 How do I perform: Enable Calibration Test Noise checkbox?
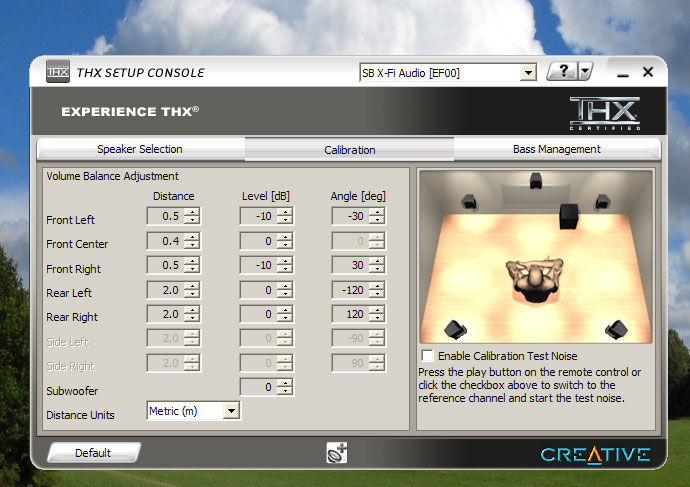(x=427, y=355)
